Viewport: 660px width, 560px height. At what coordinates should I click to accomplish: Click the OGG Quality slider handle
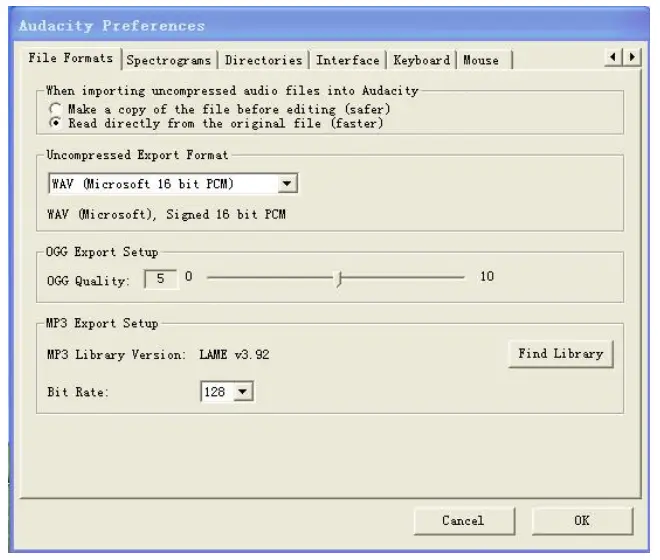[339, 278]
